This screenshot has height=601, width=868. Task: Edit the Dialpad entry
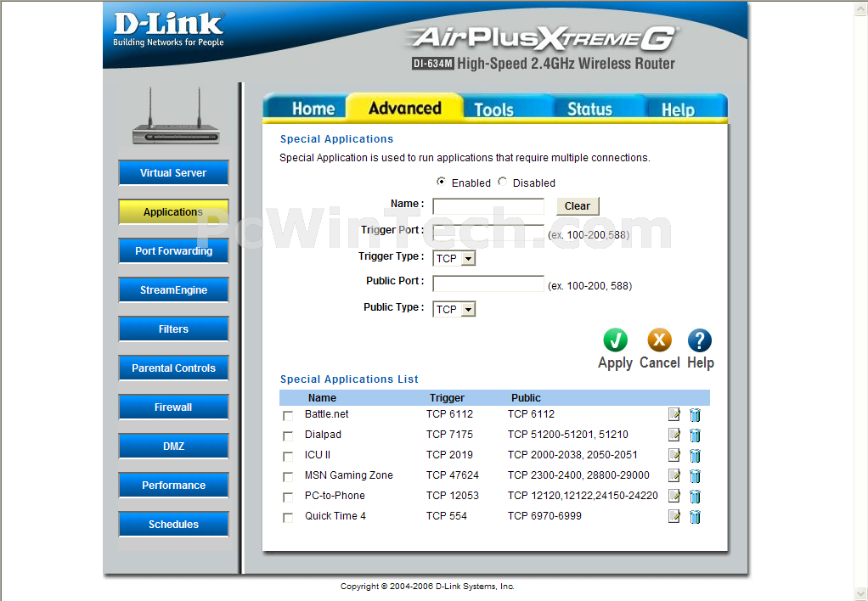tap(674, 435)
